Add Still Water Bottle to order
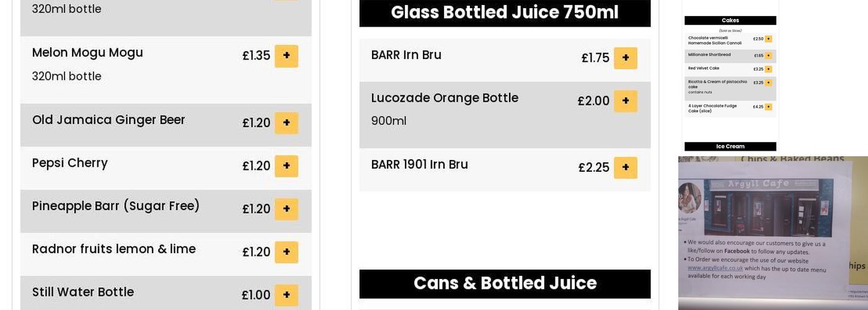Image resolution: width=868 pixels, height=310 pixels. click(286, 295)
